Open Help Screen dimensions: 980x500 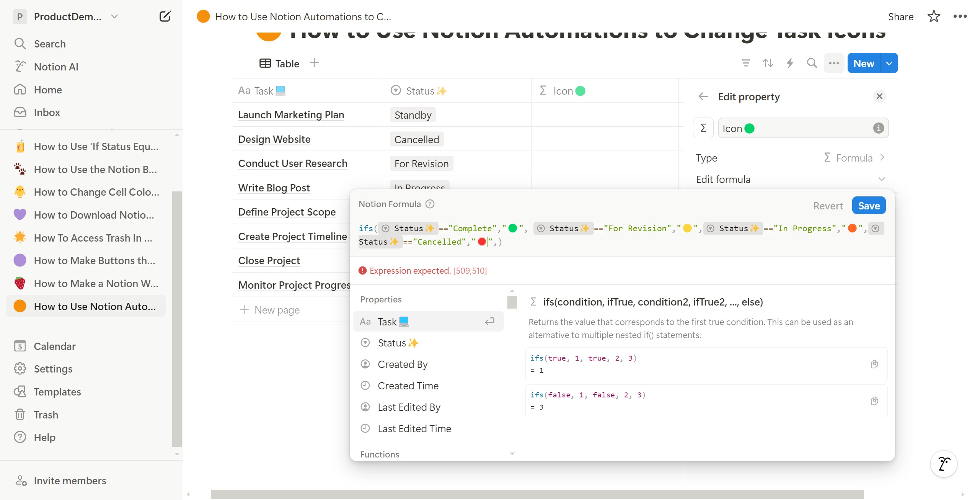click(44, 437)
